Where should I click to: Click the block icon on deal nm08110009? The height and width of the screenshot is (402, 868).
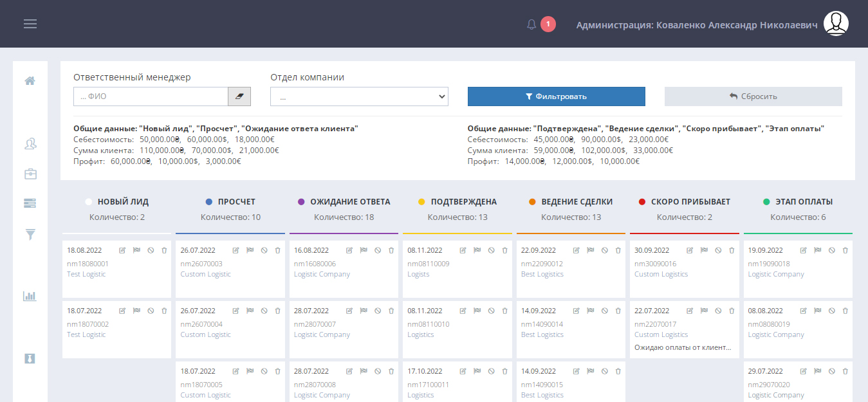pos(491,250)
